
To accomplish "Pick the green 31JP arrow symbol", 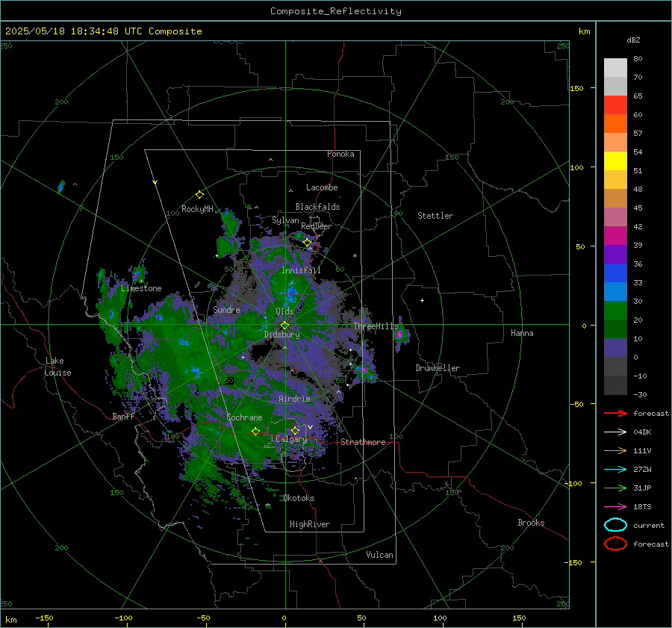I will (x=615, y=488).
